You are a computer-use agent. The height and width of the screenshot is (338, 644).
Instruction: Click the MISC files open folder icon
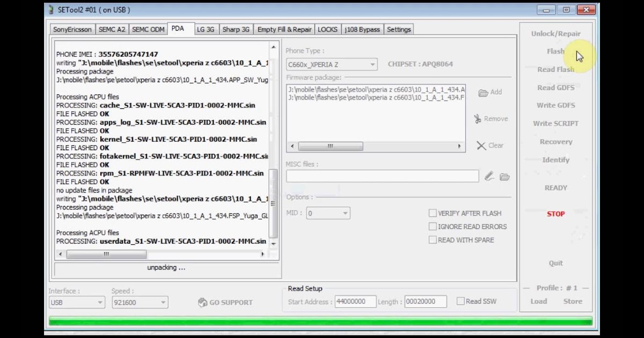pyautogui.click(x=504, y=177)
